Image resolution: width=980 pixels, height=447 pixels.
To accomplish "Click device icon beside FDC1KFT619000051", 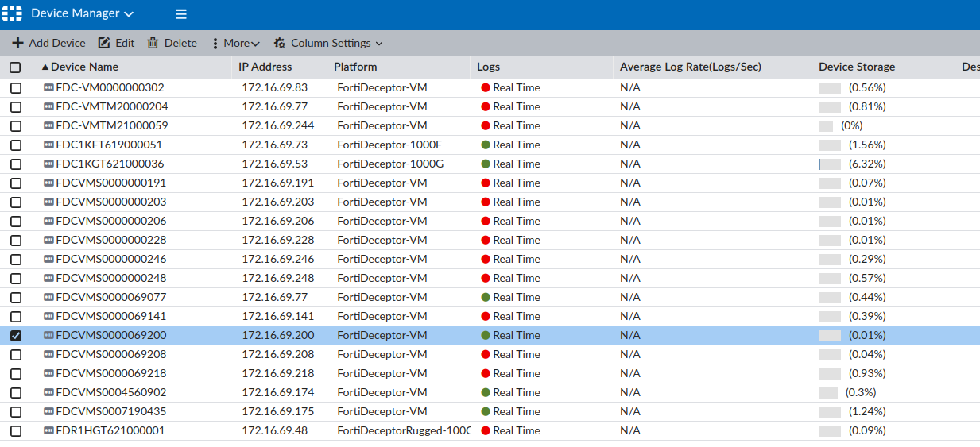I will (48, 145).
